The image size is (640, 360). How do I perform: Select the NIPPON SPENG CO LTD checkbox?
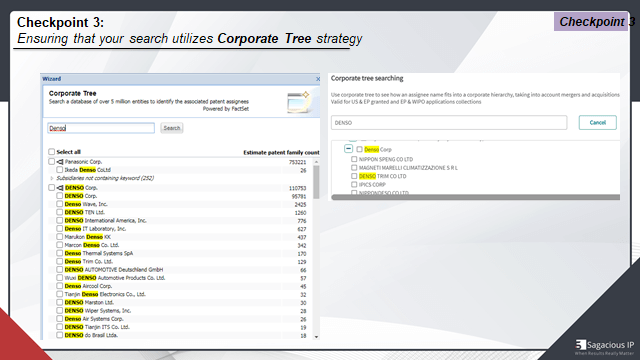click(x=354, y=159)
